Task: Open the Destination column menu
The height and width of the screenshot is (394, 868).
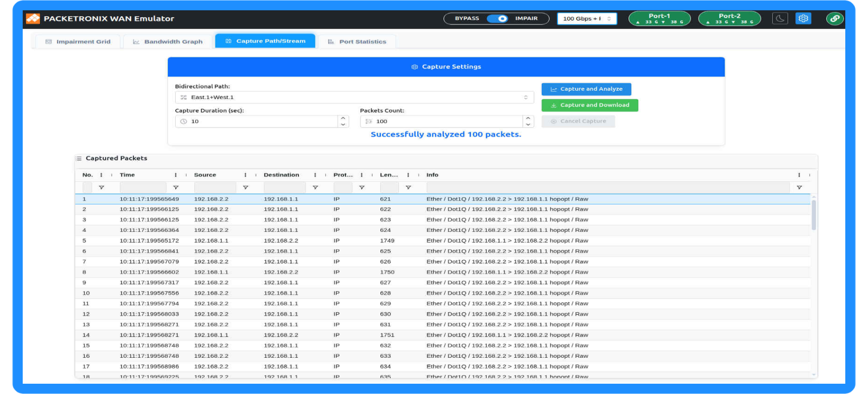Action: pyautogui.click(x=315, y=175)
